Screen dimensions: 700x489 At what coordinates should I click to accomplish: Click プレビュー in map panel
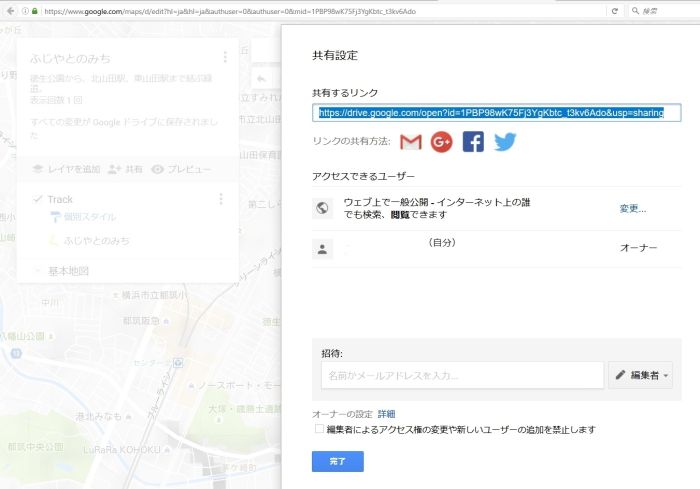coord(181,169)
